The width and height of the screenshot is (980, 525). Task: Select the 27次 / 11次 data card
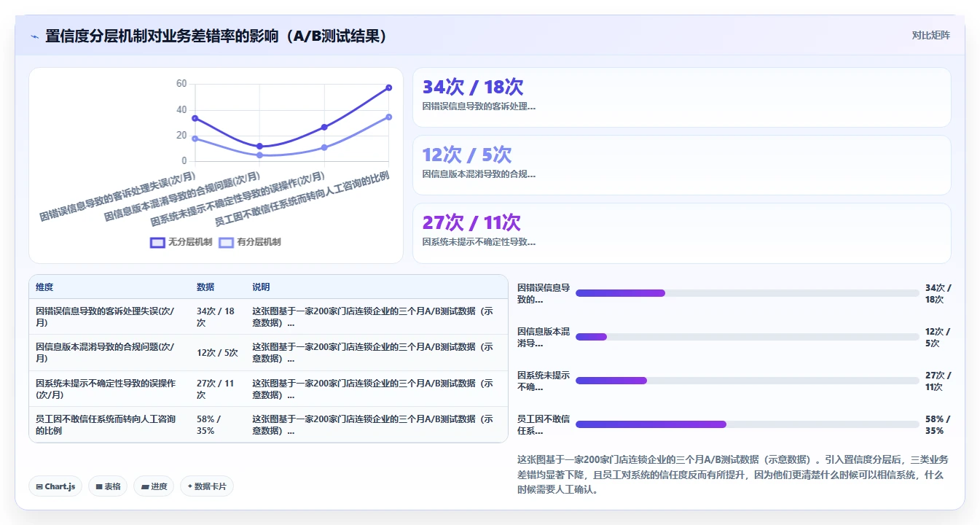pos(681,233)
